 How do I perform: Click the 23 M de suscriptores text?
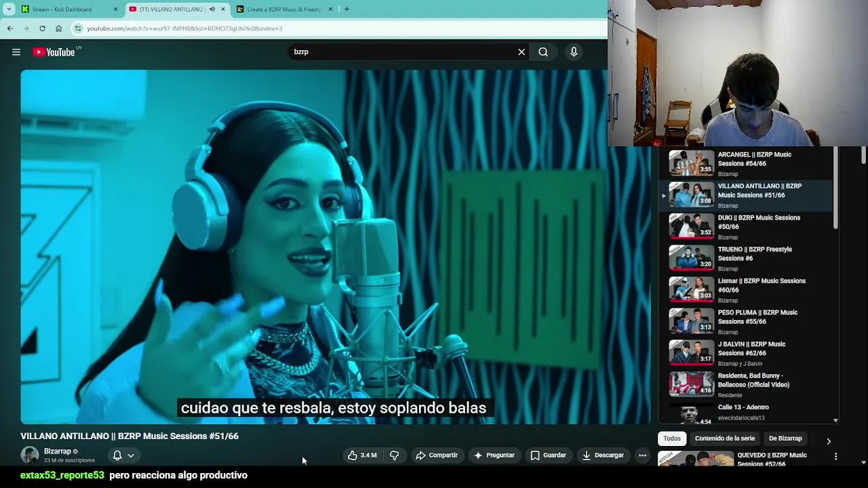[x=69, y=461]
